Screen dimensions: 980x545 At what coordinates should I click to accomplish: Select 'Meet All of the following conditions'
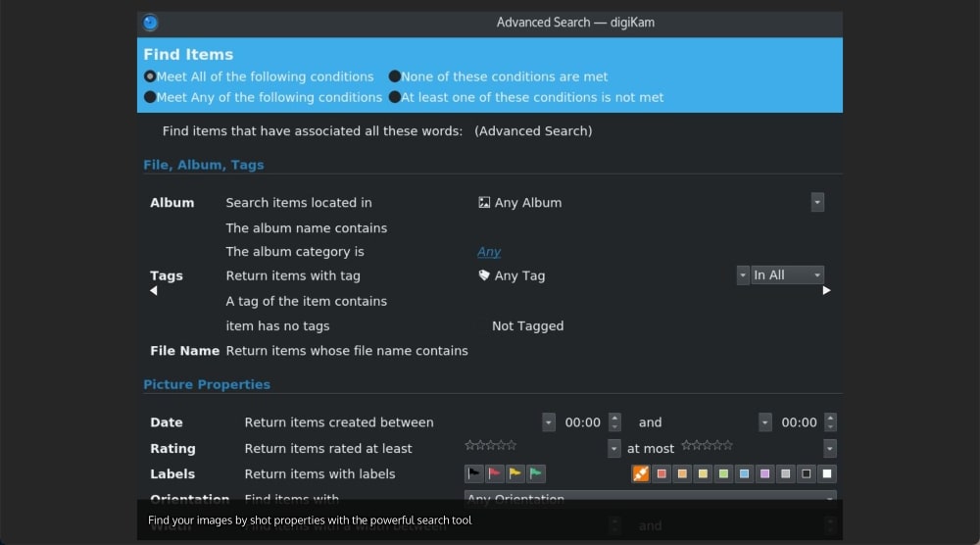(150, 76)
